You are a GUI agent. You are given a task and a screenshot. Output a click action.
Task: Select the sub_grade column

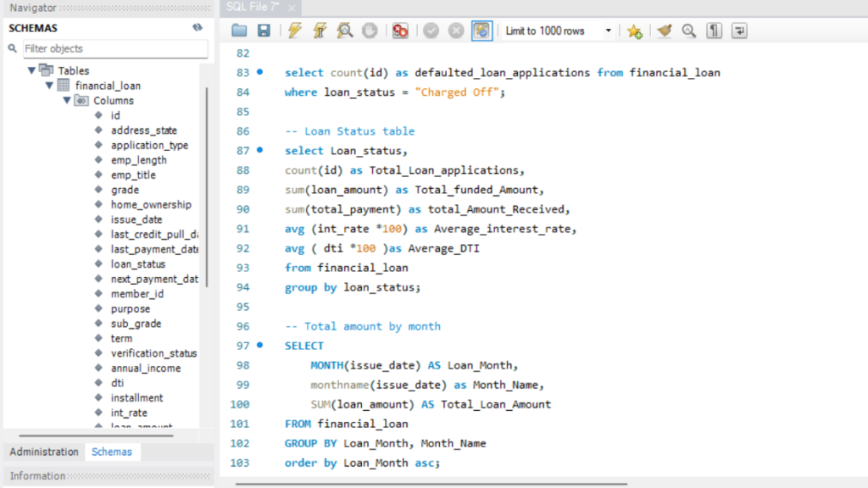[x=136, y=324]
